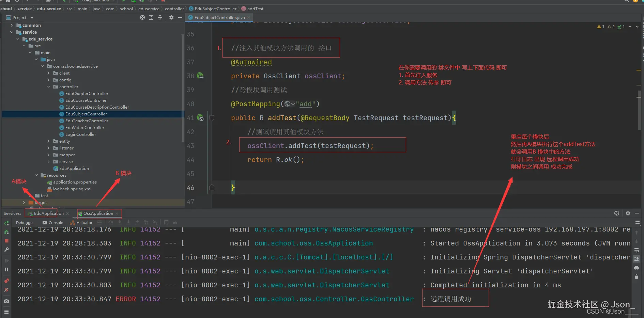Open the Project view dropdown
The width and height of the screenshot is (644, 318).
click(32, 18)
